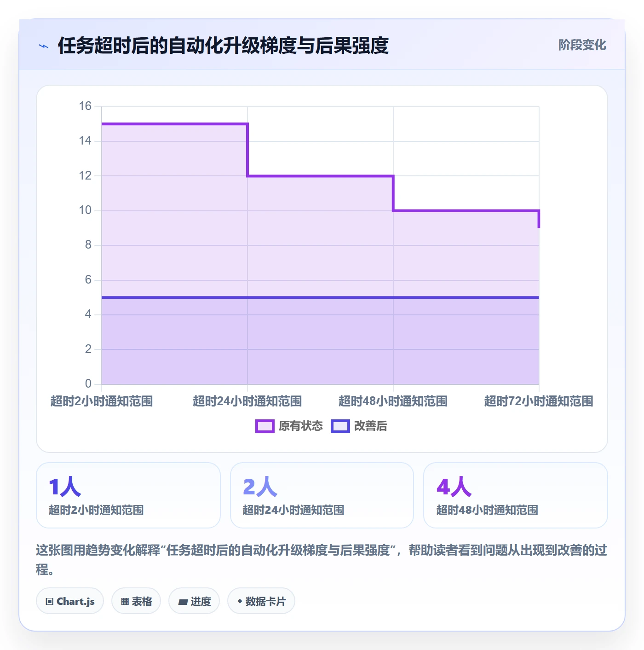Click the 超时72小时通知范围 x-axis label
Screen dimensions: 644x650
539,401
